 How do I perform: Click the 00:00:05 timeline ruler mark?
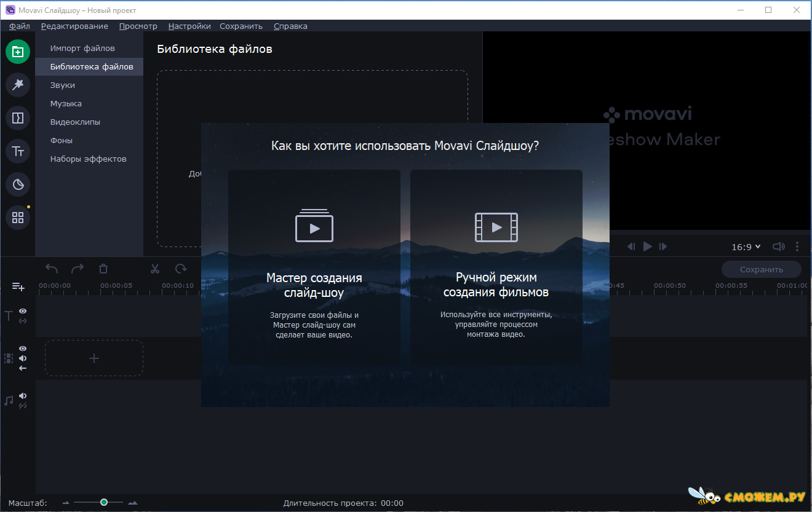click(116, 285)
